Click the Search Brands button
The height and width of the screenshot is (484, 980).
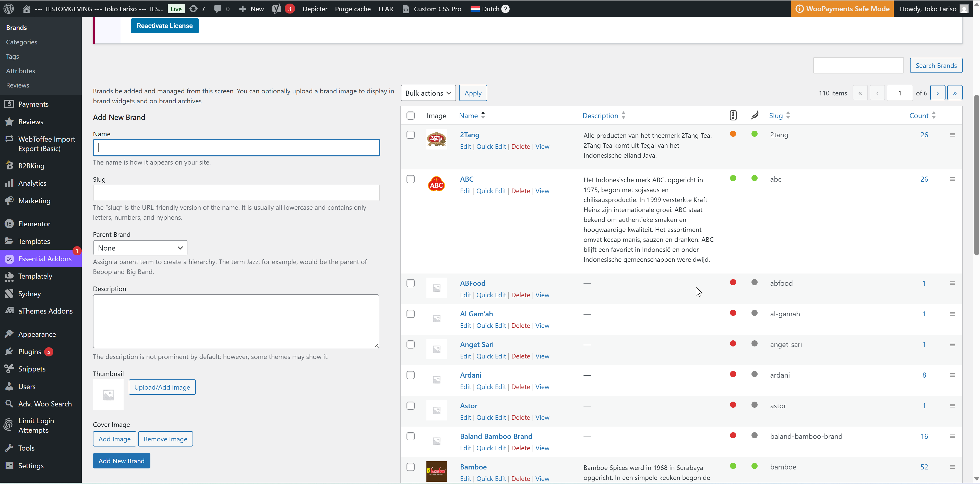click(x=936, y=65)
